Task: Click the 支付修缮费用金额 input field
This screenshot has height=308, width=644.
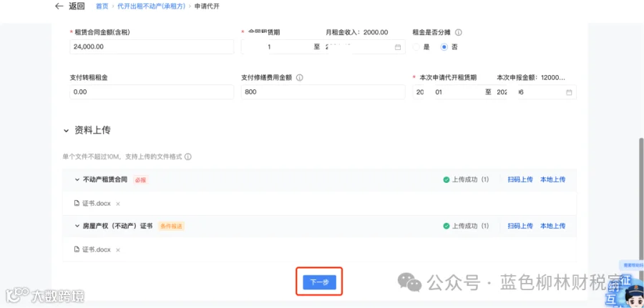Action: [323, 92]
